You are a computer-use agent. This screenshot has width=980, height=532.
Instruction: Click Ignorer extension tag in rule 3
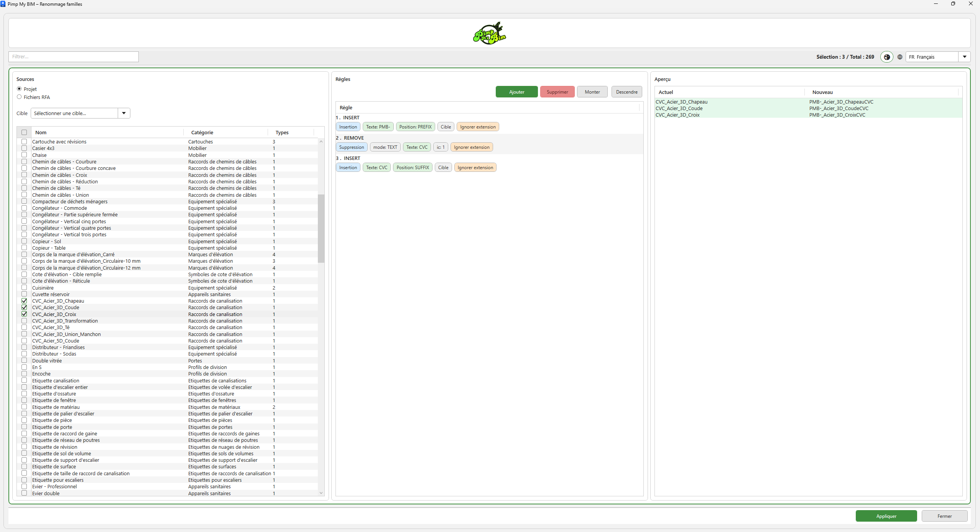(x=475, y=167)
